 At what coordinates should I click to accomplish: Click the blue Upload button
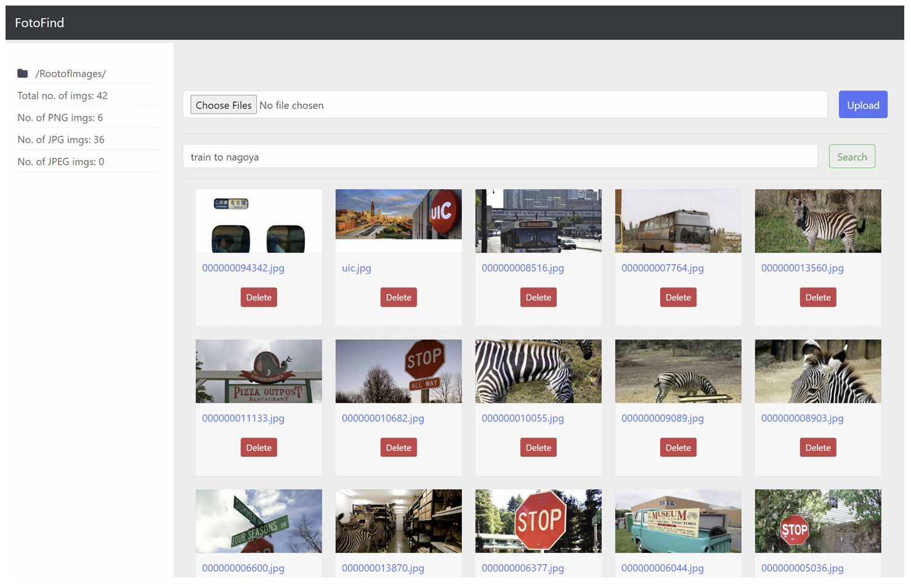coord(862,105)
